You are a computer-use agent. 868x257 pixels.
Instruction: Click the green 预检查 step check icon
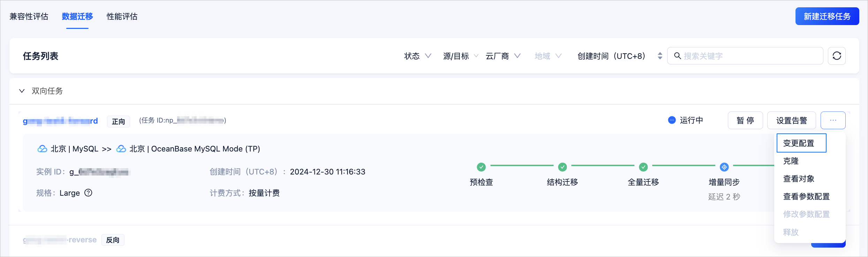[x=481, y=167]
